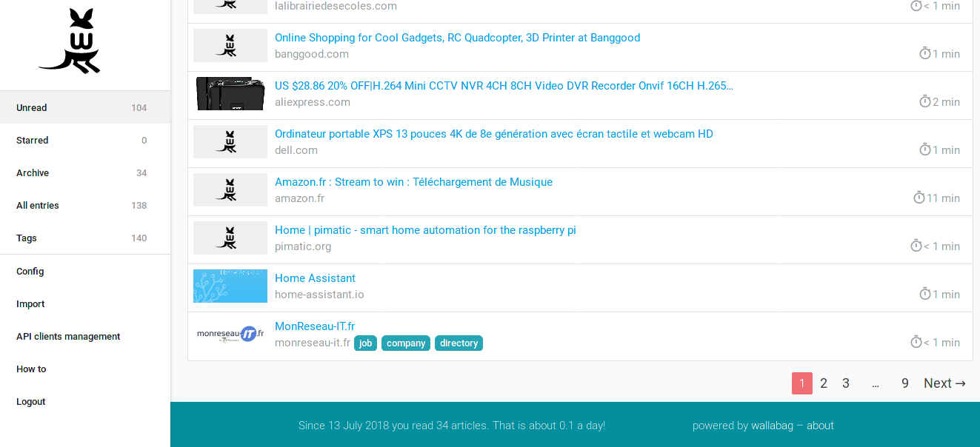The height and width of the screenshot is (447, 980).
Task: Click the monreseau-IT logo thumbnail
Action: pos(230,334)
